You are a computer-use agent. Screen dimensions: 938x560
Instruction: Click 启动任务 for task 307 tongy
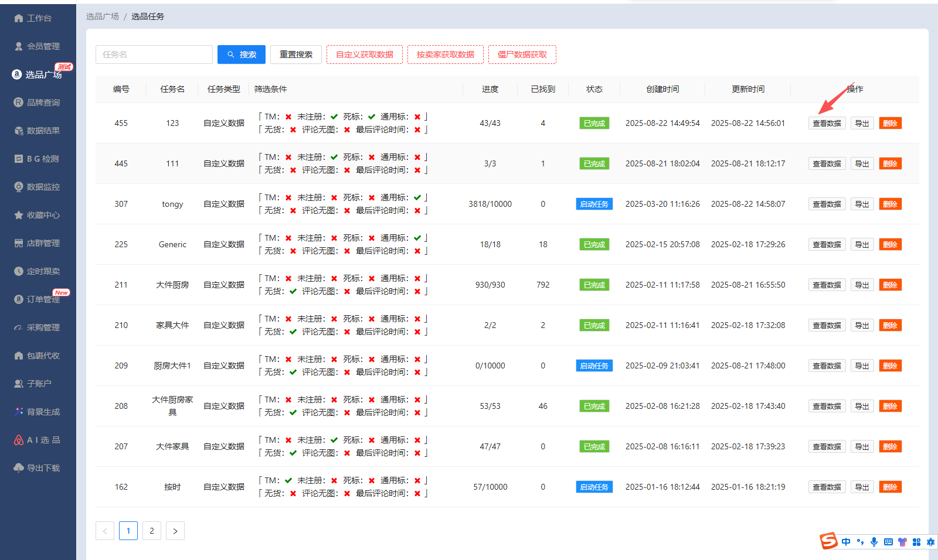[x=594, y=204]
